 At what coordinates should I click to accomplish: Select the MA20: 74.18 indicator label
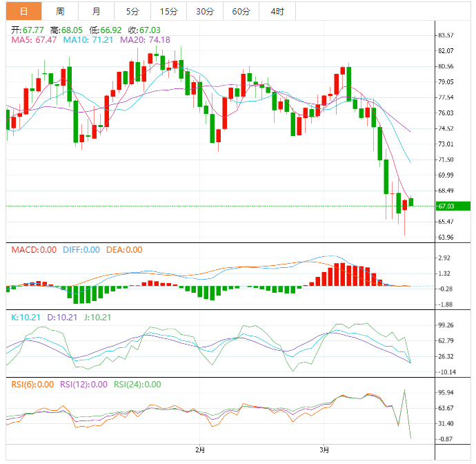[145, 40]
